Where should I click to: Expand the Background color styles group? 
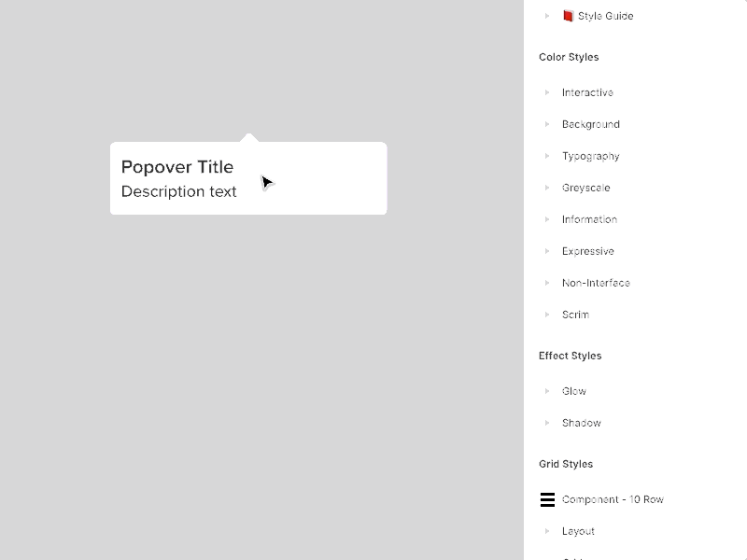[548, 124]
